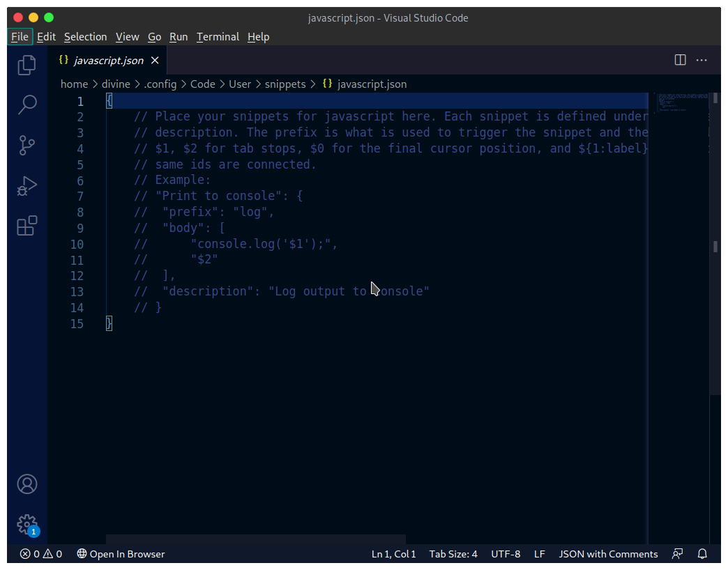Screen dimensions: 728x570
Task: Open the Edit menu
Action: (x=47, y=37)
